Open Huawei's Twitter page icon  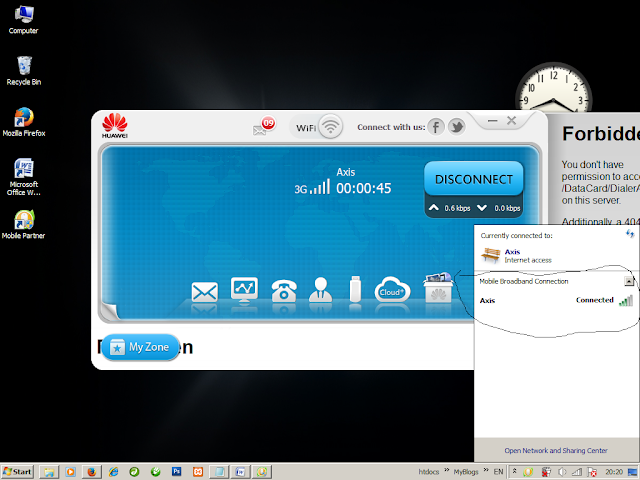[457, 127]
